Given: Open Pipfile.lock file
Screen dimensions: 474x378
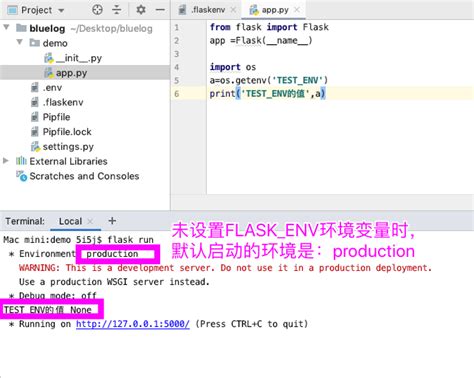Looking at the screenshot, I should click(67, 132).
